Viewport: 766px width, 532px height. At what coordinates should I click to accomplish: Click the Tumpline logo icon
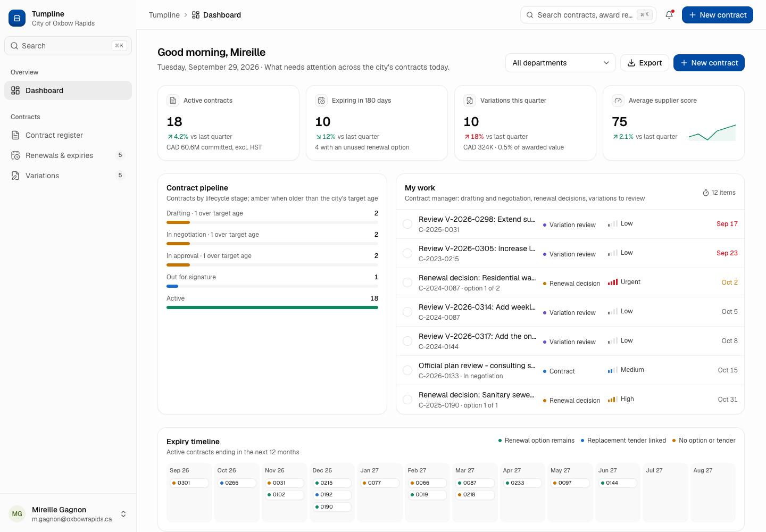[x=17, y=18]
